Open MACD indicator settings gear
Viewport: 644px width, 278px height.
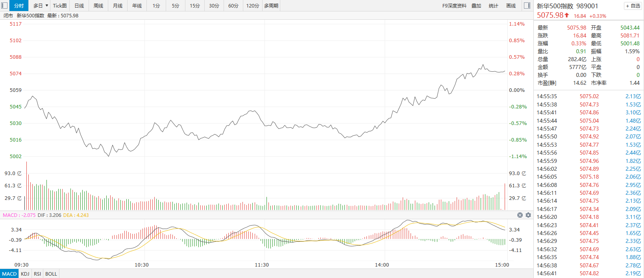[528, 215]
